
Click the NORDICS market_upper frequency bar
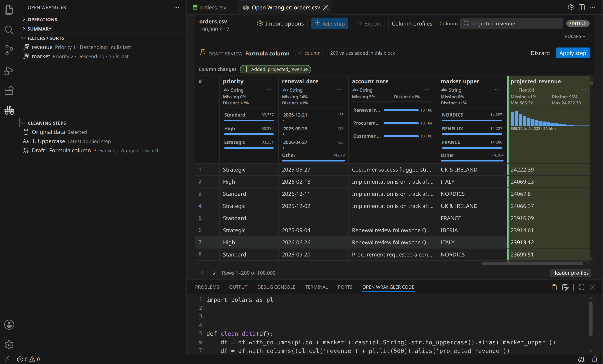(x=472, y=120)
